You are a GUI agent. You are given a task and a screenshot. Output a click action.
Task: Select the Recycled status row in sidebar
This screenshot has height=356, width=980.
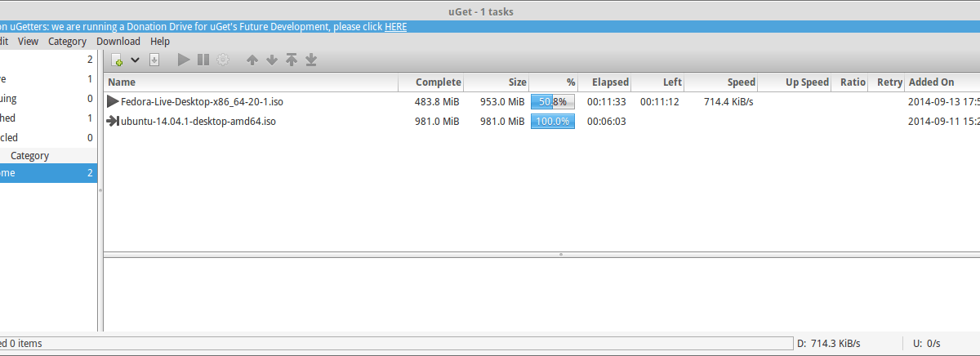(x=48, y=138)
